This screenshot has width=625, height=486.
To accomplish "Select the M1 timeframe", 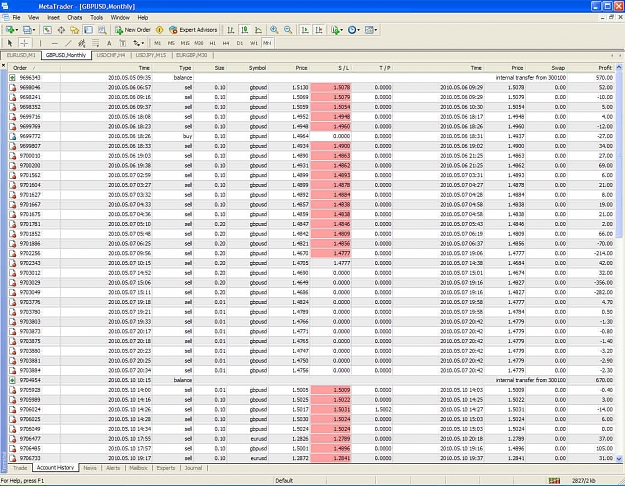I will [x=157, y=43].
